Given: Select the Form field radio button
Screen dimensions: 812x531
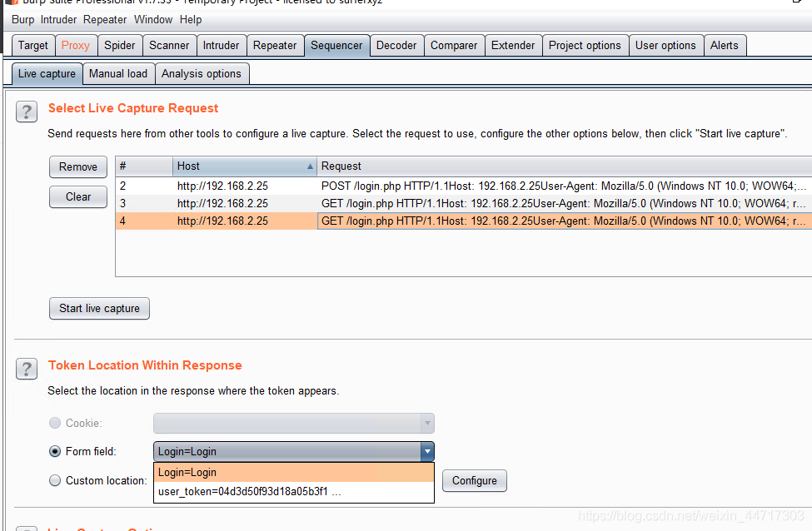Looking at the screenshot, I should click(x=55, y=451).
